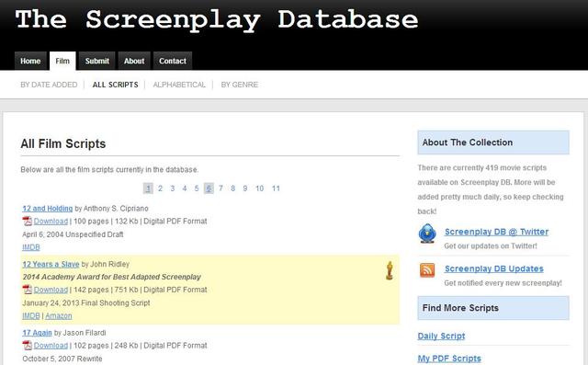
Task: Go to page 2 of scripts
Action: point(160,188)
